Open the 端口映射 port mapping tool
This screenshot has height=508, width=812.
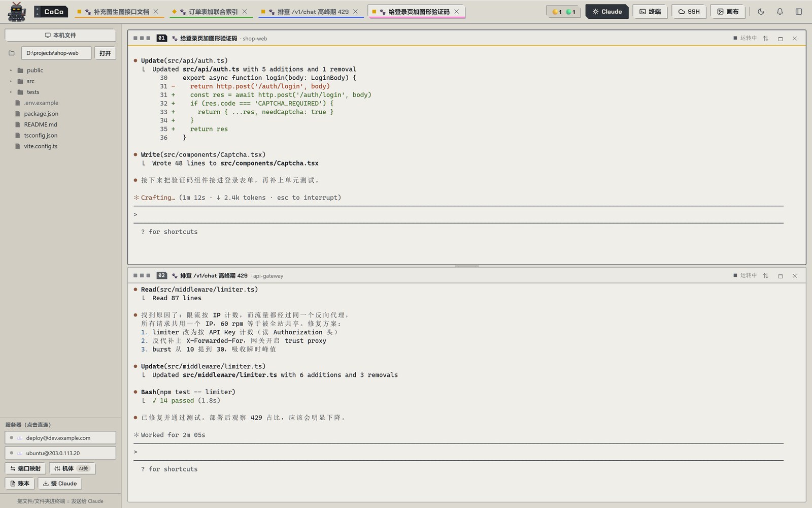tap(25, 468)
